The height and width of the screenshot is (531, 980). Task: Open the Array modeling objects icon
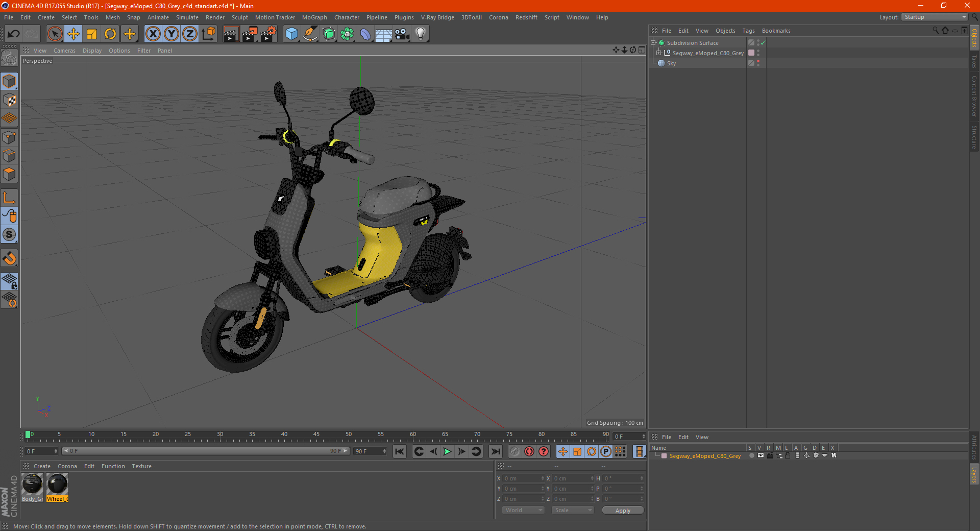pyautogui.click(x=347, y=34)
